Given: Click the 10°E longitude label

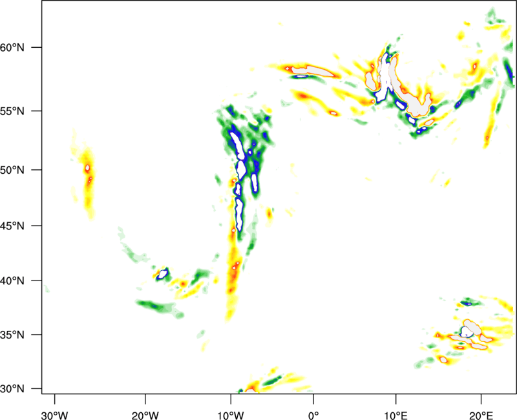Looking at the screenshot, I should [396, 415].
